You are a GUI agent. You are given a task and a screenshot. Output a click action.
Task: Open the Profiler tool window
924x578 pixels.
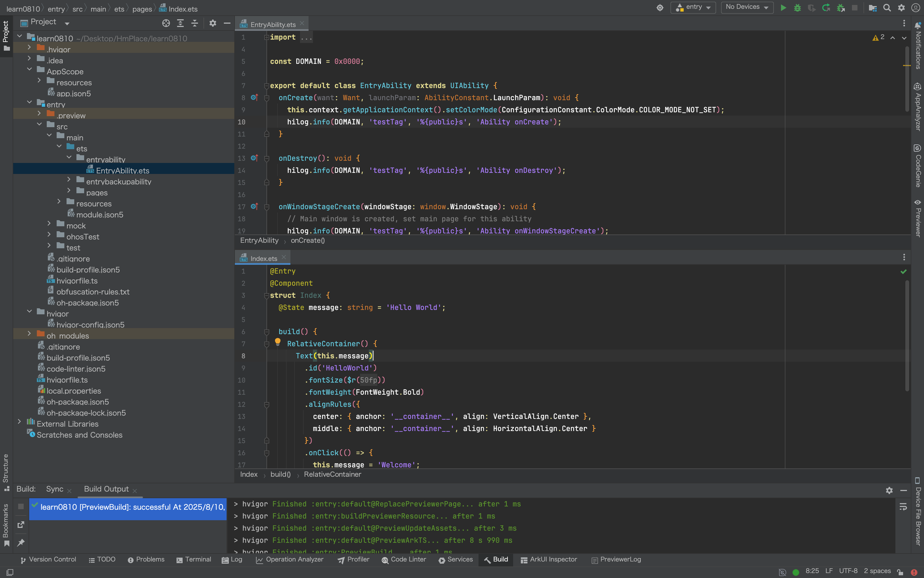[354, 560]
